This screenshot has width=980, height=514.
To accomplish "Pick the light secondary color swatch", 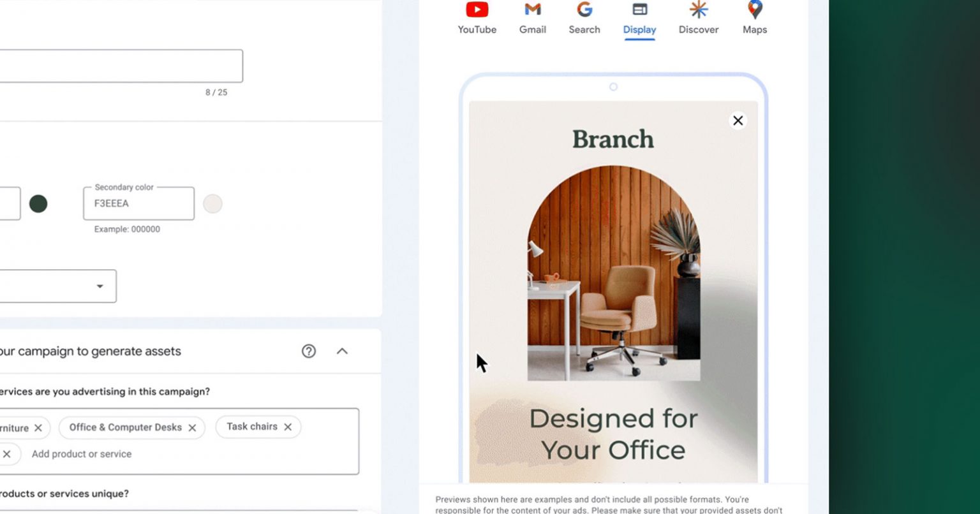I will [212, 204].
